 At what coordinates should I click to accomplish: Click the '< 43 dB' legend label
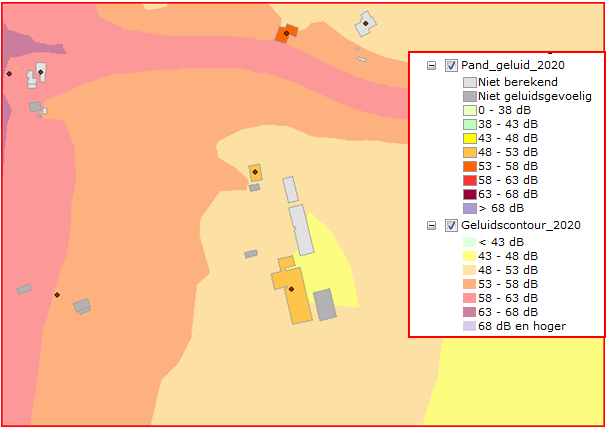pyautogui.click(x=501, y=242)
